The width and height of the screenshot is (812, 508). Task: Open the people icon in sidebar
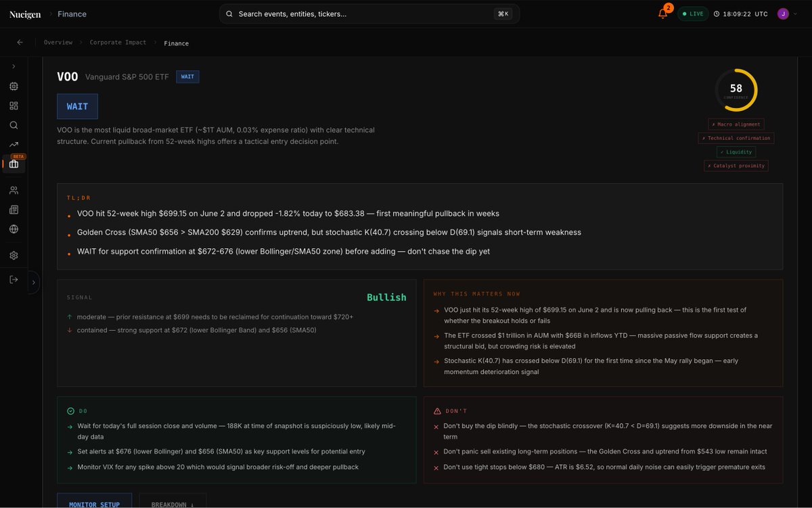14,191
